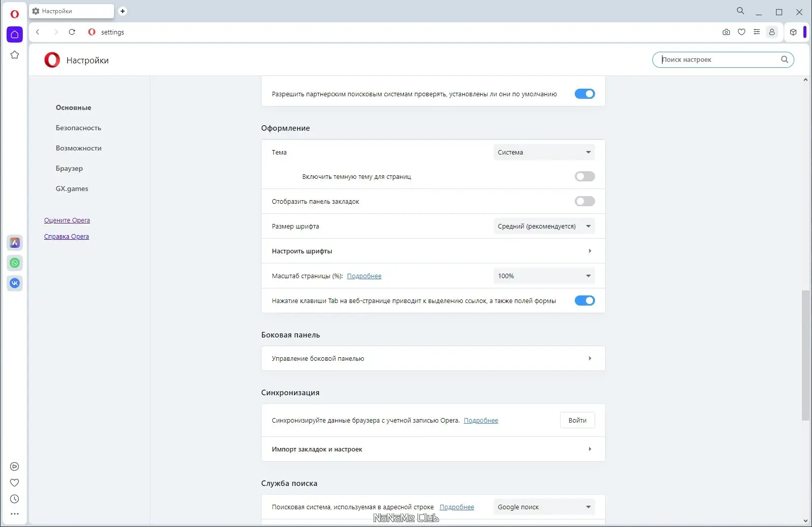Click the settings page vertical scrollbar

pyautogui.click(x=805, y=355)
